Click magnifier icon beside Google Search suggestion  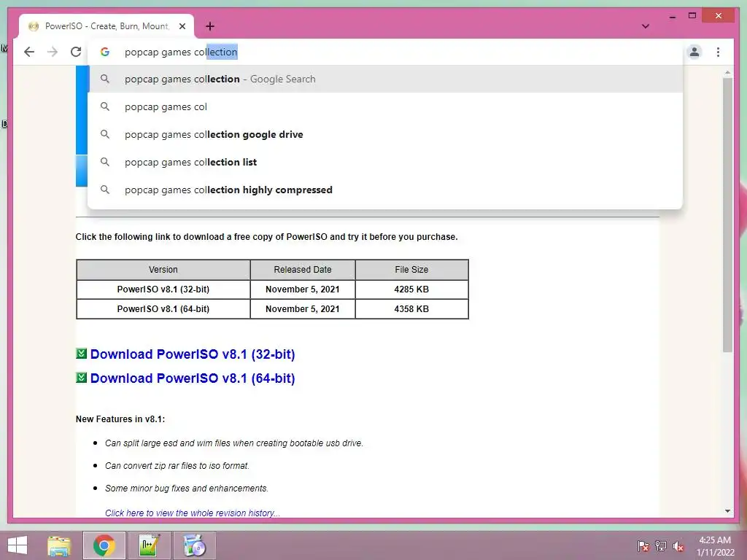105,79
